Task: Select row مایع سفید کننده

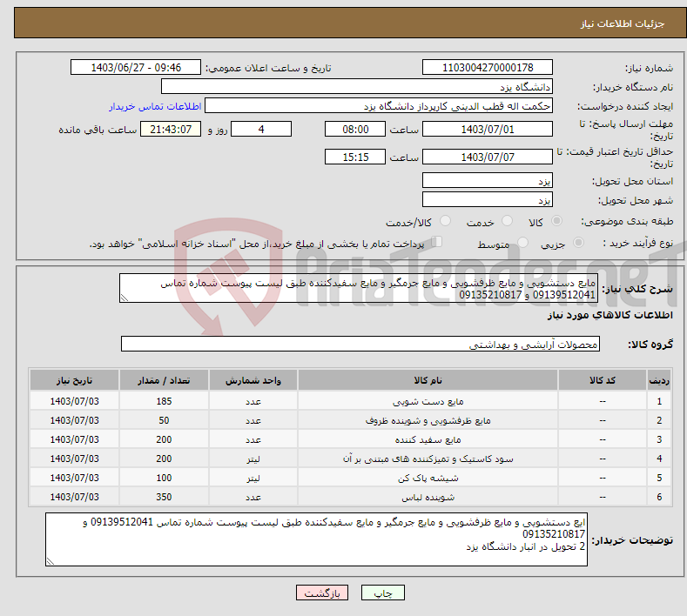Action: tap(350, 439)
